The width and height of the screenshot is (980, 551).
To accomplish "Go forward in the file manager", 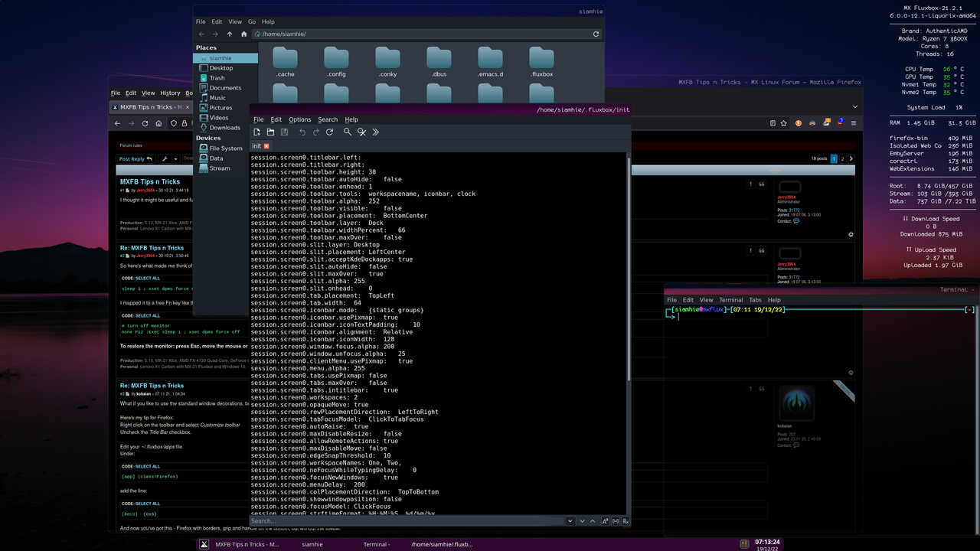I will (x=216, y=34).
